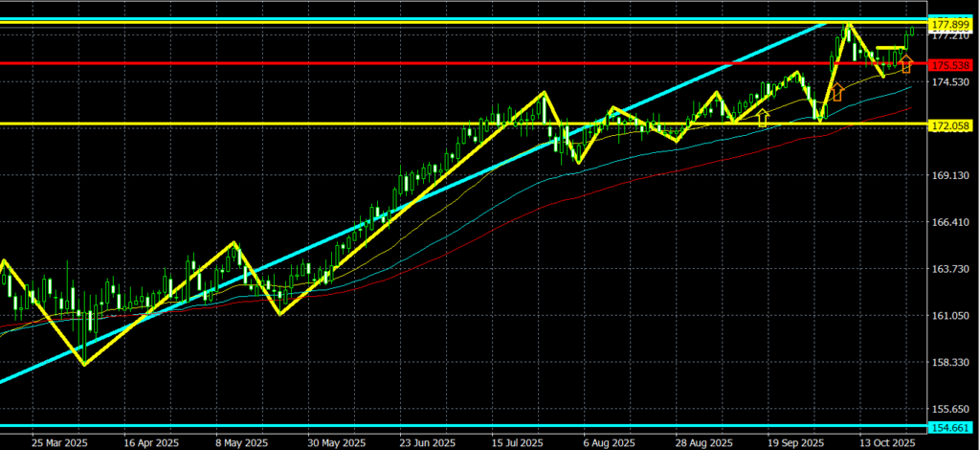Click the 25 Mar 2025 date label

coord(59,443)
